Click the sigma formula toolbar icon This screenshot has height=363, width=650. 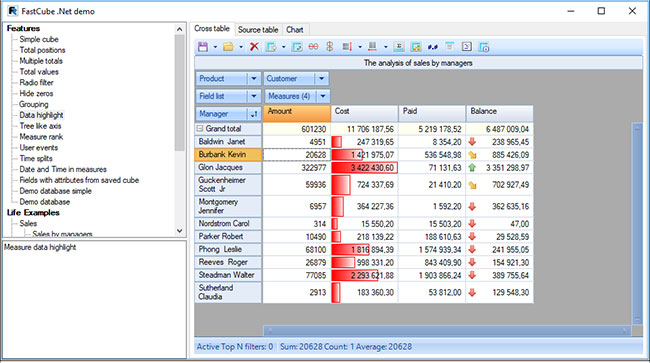399,47
